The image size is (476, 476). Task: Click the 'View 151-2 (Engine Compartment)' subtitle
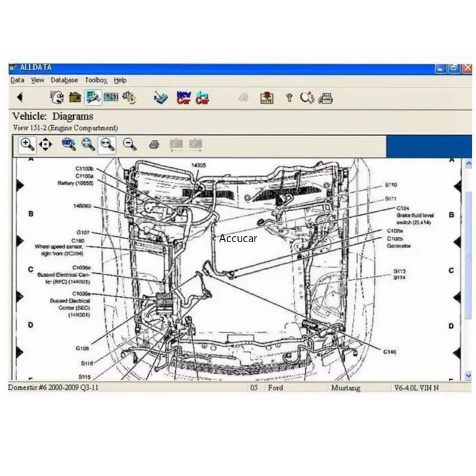coord(65,128)
